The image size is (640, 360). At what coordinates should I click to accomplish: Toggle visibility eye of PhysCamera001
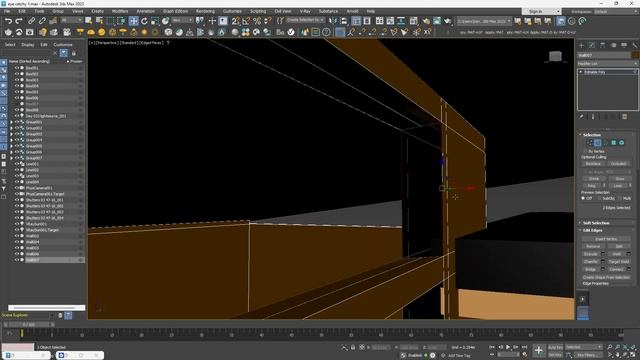point(17,188)
